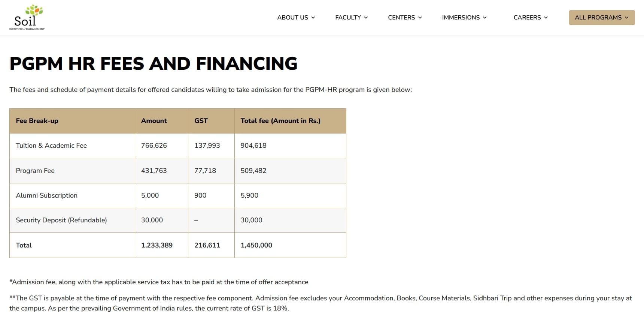Expand the Immersions chevron arrow
Image resolution: width=644 pixels, height=315 pixels.
[484, 18]
